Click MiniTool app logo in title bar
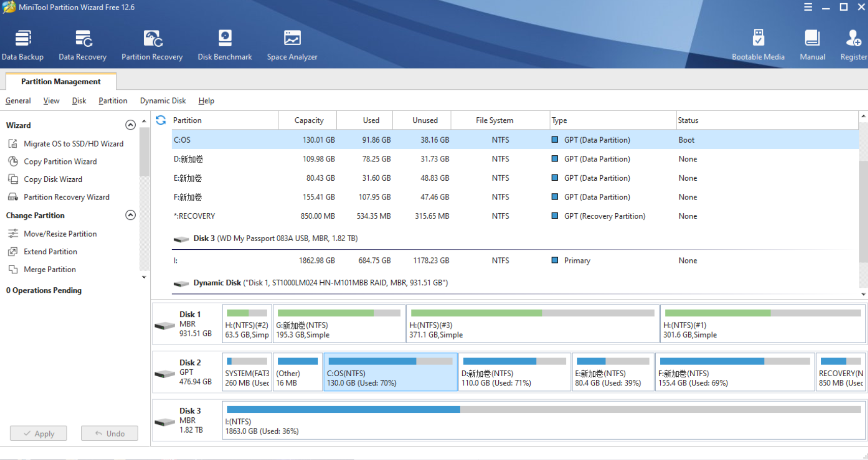The width and height of the screenshot is (868, 460). click(9, 7)
